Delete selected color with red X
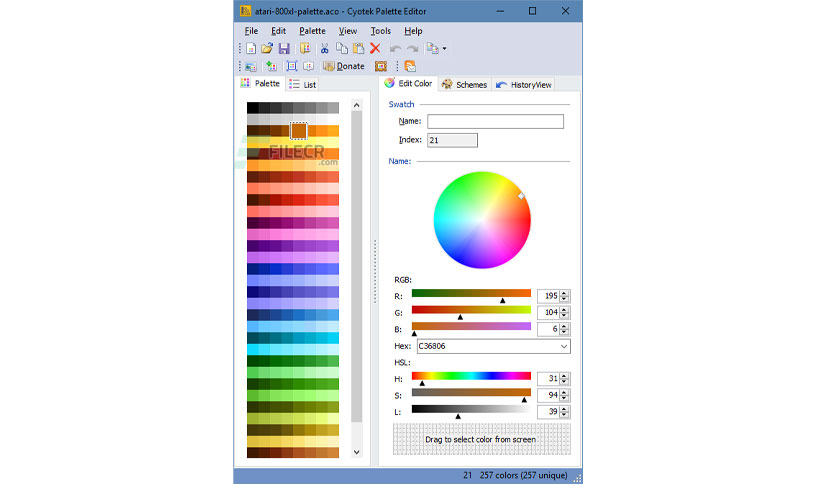This screenshot has width=836, height=484. click(375, 49)
